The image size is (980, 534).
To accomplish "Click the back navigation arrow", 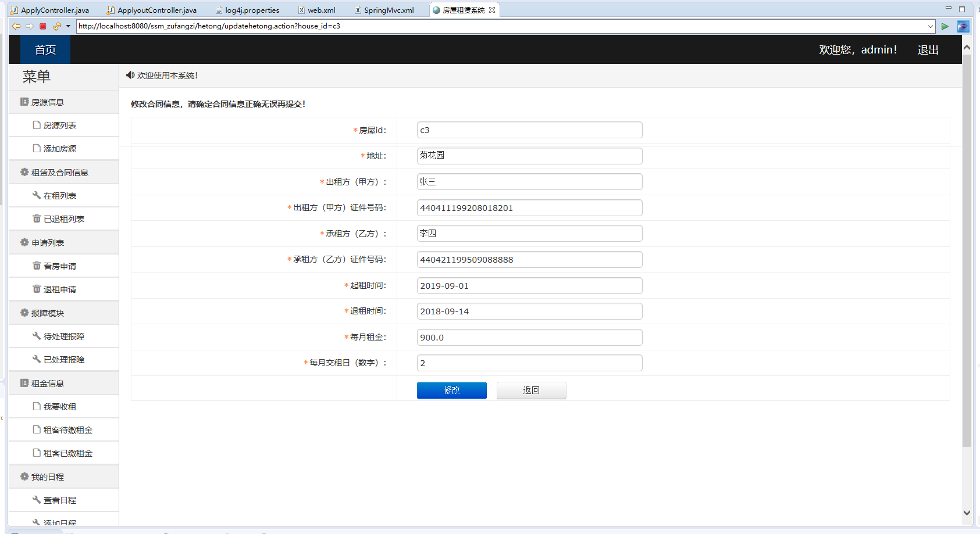I will point(16,26).
